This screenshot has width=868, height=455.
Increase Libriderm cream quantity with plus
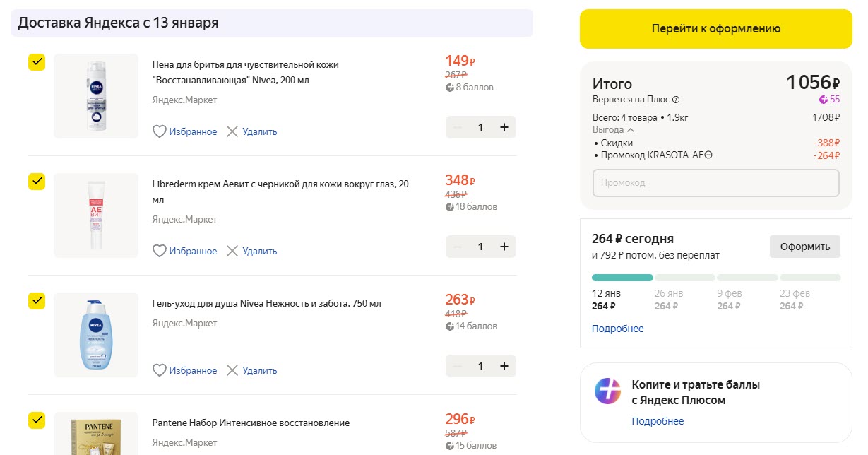(x=504, y=247)
